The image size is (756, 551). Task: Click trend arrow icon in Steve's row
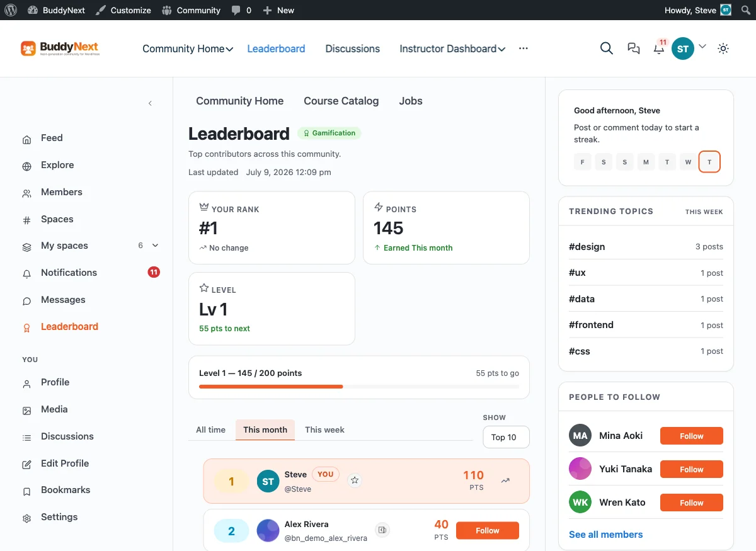[505, 480]
